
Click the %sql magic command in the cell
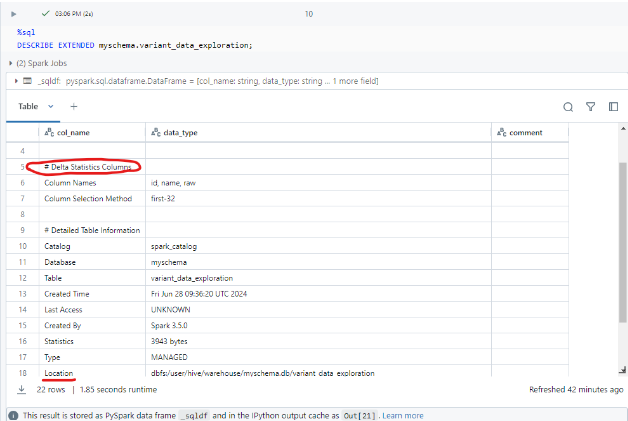(x=26, y=32)
